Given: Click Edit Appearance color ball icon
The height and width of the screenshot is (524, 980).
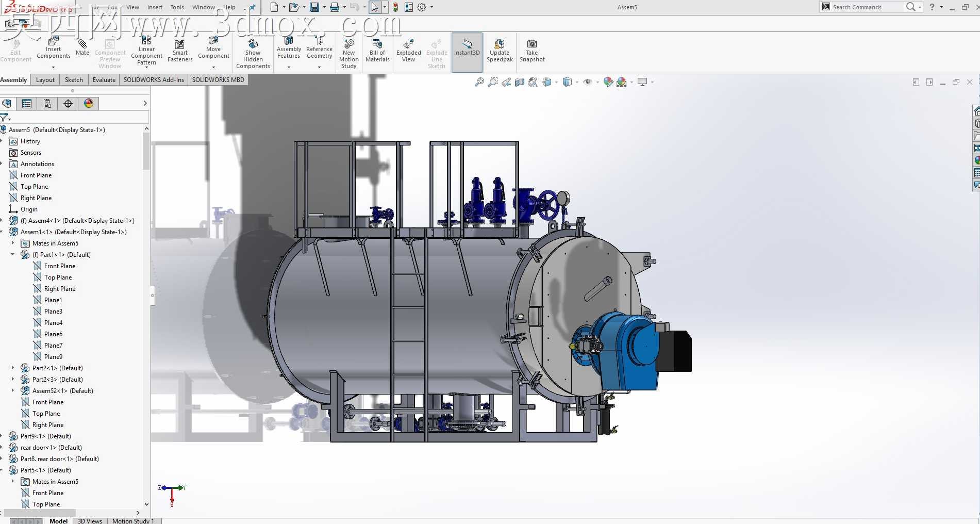Looking at the screenshot, I should [x=608, y=82].
